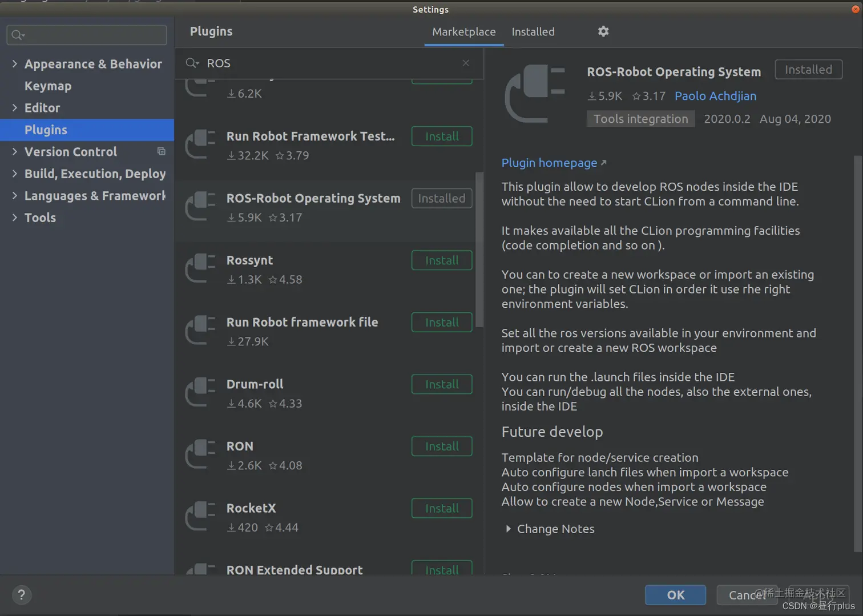Expand the Change Notes section
This screenshot has width=863, height=616.
coord(508,529)
